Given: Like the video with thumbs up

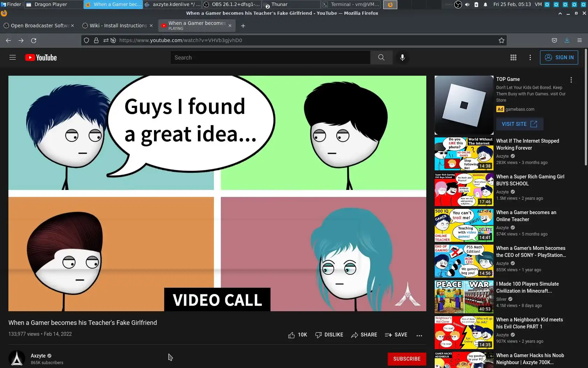Looking at the screenshot, I should coord(297,335).
